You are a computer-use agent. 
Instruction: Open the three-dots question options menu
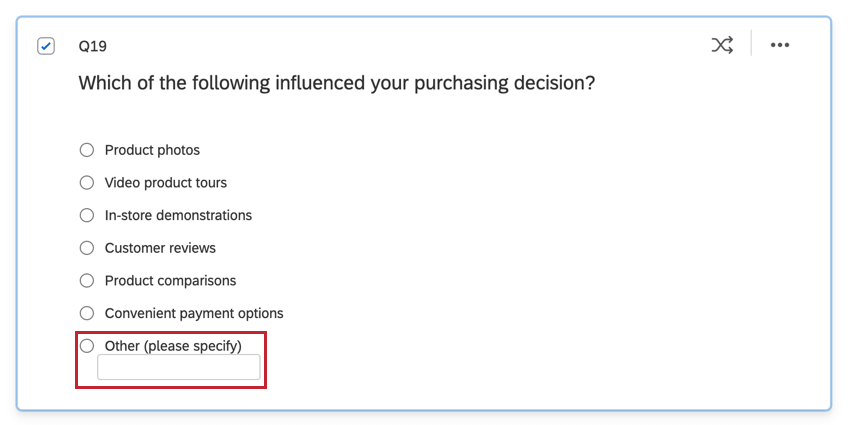click(x=780, y=45)
